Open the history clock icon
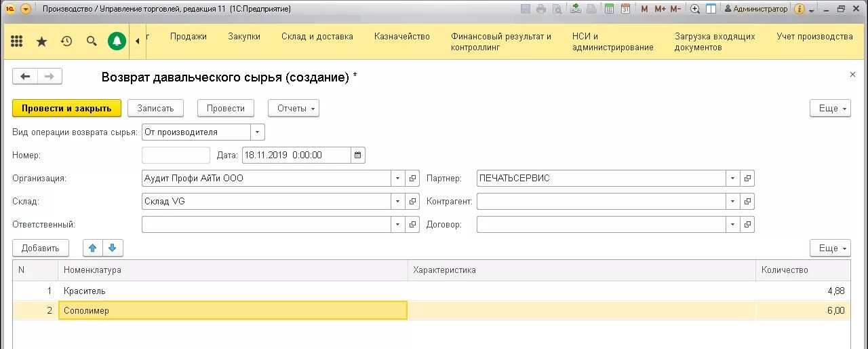868x349 pixels. coord(66,41)
